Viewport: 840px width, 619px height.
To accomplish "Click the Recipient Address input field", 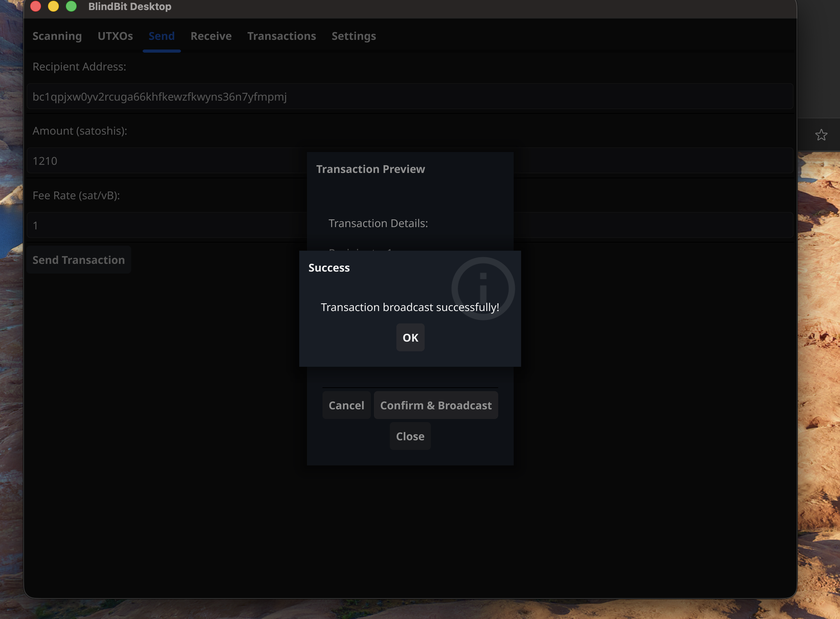I will (x=410, y=97).
